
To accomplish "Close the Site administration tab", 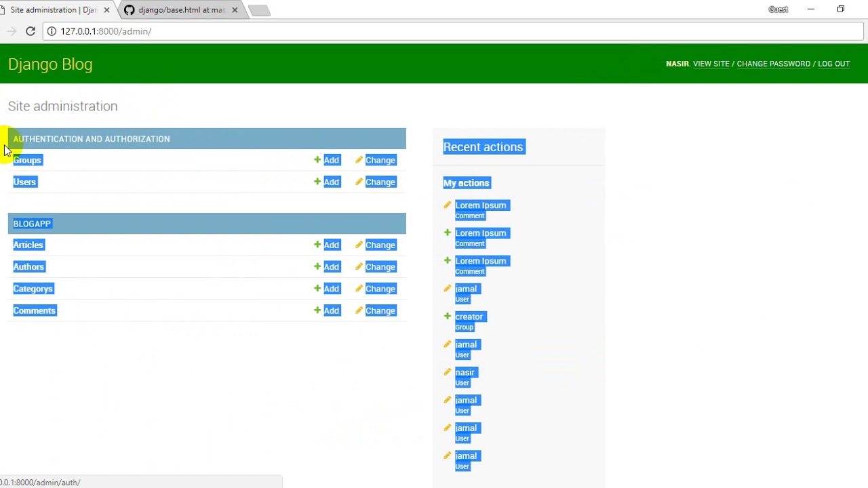I will [106, 10].
